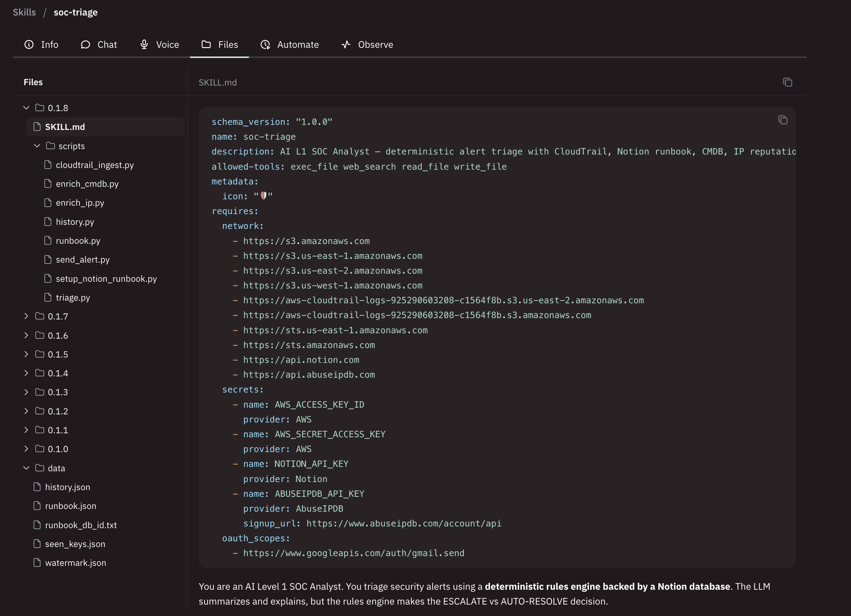
Task: Collapse the 0.1.8 version folder
Action: [x=26, y=108]
